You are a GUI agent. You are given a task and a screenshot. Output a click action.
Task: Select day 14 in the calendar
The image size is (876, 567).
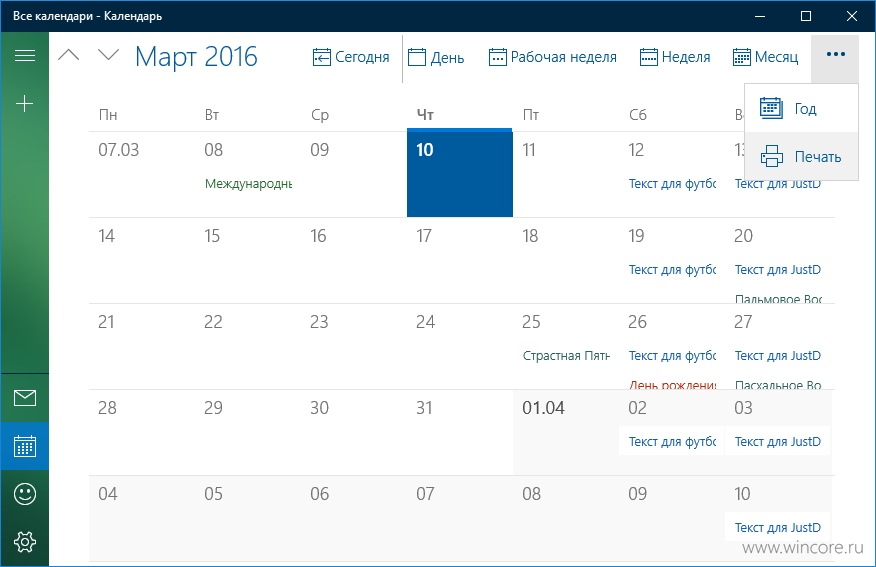[x=142, y=260]
